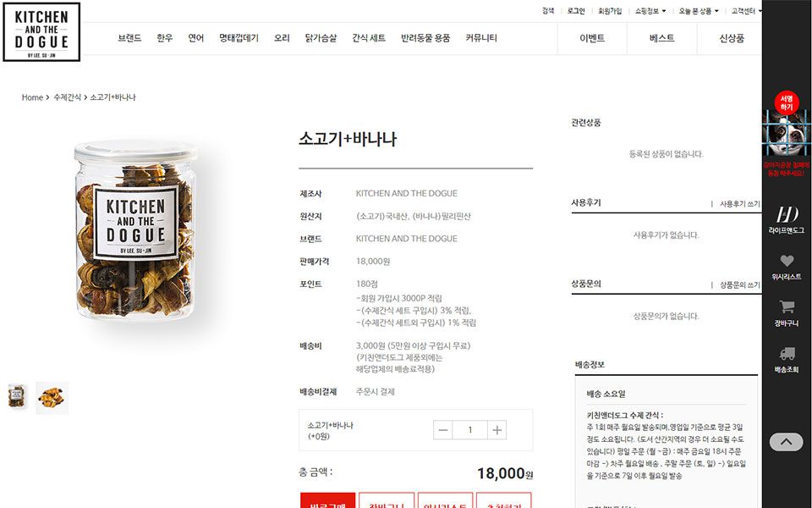Viewport: 812px width, 508px height.
Task: Click the 수제간식 breadcrumb link
Action: [68, 97]
